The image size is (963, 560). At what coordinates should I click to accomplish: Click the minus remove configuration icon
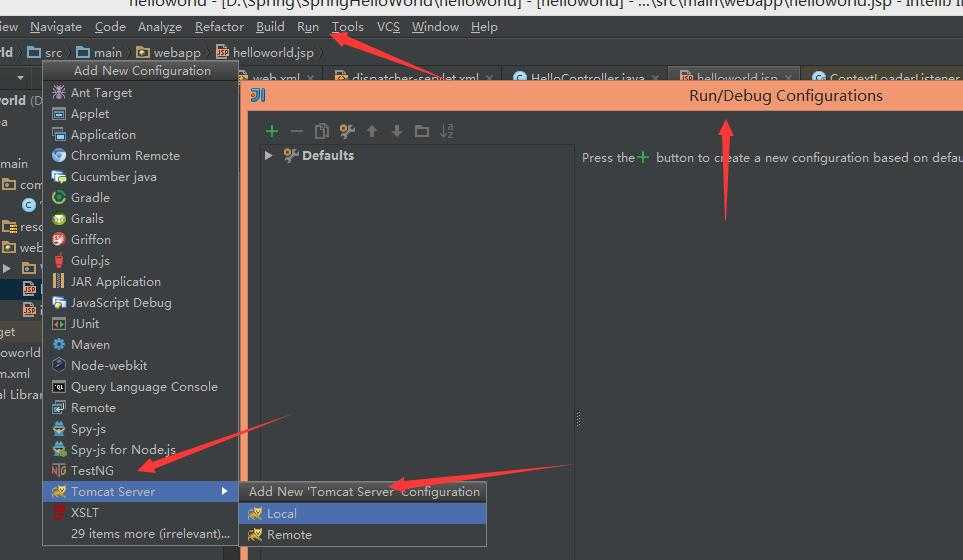point(297,131)
